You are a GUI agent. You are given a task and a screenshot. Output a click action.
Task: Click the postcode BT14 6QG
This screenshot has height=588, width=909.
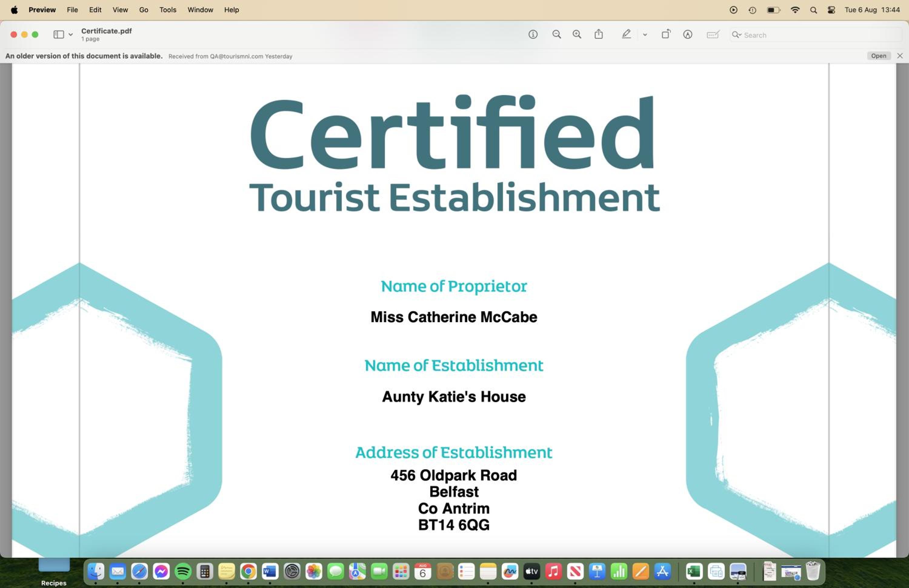pyautogui.click(x=454, y=525)
